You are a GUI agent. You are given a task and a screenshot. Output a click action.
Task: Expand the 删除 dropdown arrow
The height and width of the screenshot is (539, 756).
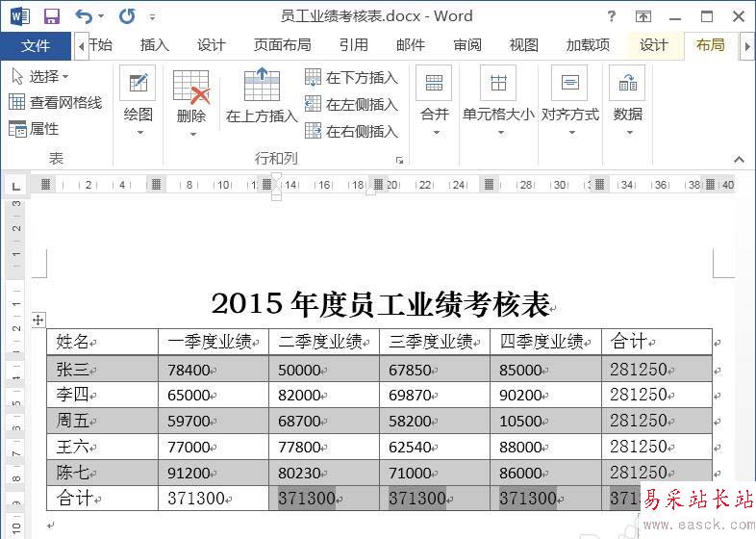click(193, 135)
